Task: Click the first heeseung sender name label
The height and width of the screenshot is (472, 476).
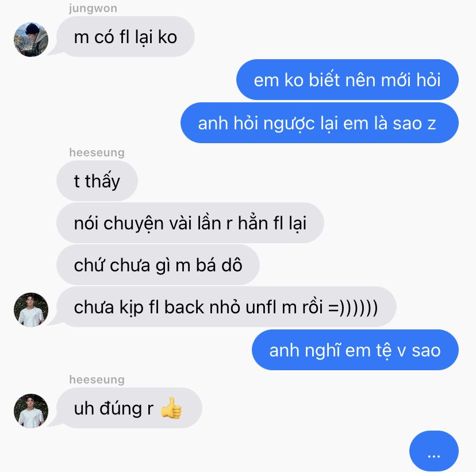Action: (x=97, y=152)
